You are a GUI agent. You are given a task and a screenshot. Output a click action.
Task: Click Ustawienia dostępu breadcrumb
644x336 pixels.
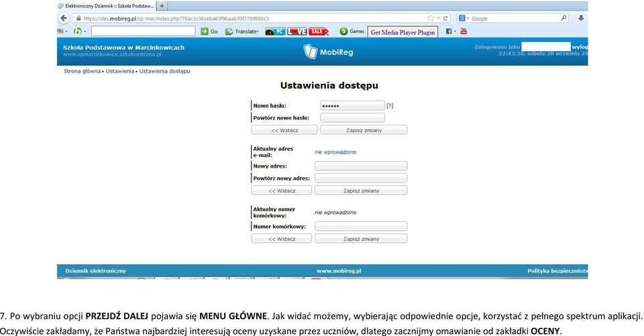[165, 71]
